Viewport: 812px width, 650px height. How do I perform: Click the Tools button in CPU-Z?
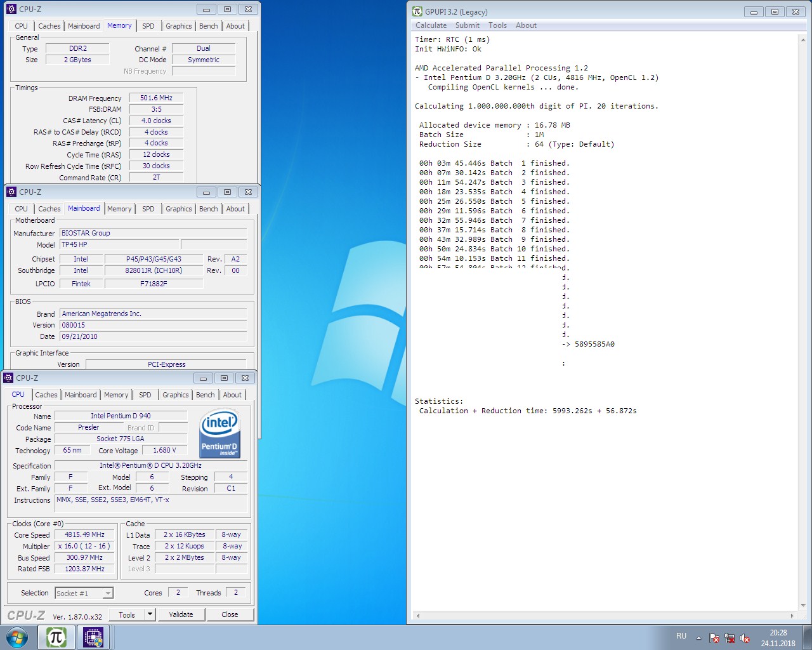[127, 614]
